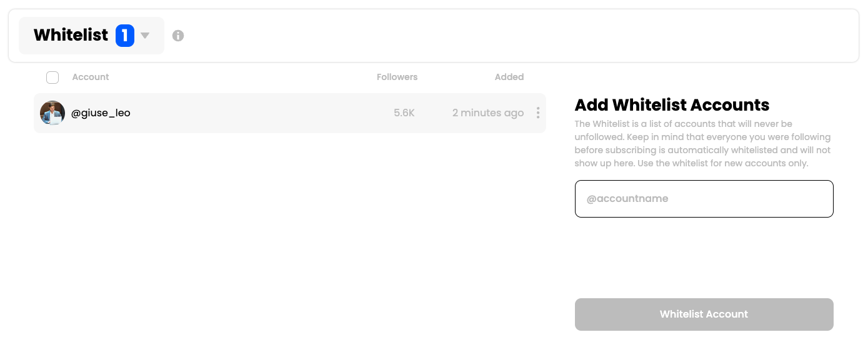Select the checkbox in the Account header row
Viewport: 868px width, 362px height.
pyautogui.click(x=52, y=77)
